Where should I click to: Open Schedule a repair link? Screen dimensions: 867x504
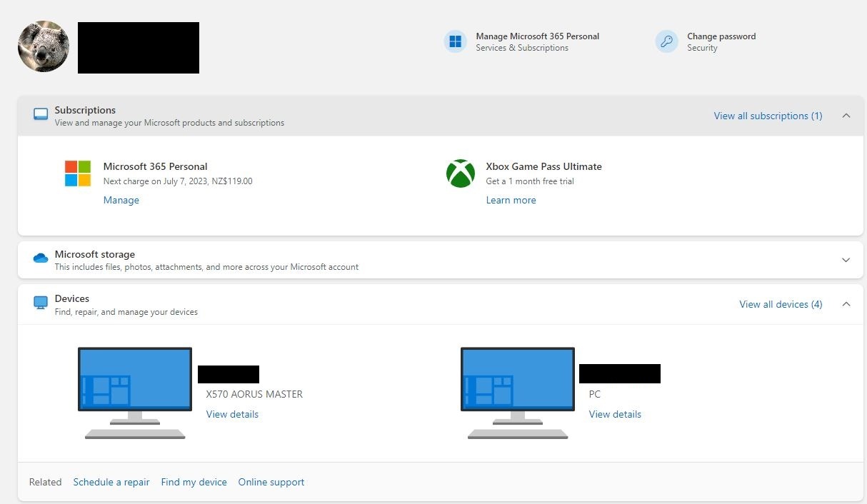click(111, 482)
